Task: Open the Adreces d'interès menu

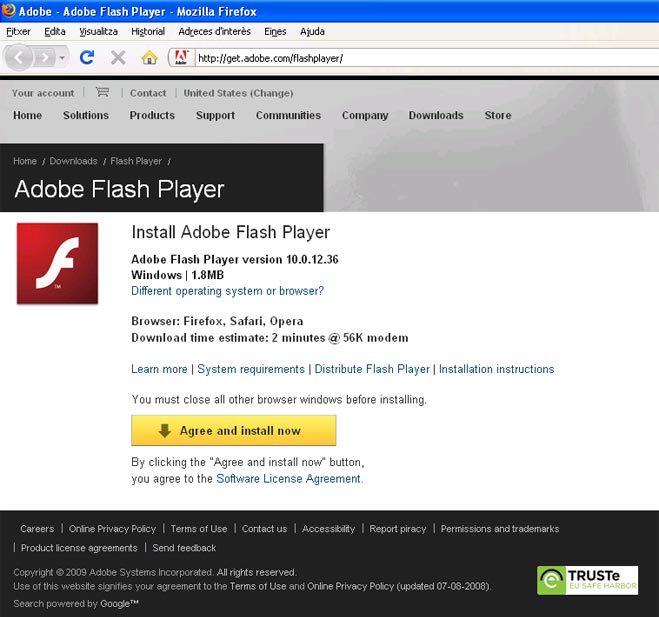Action: point(214,32)
